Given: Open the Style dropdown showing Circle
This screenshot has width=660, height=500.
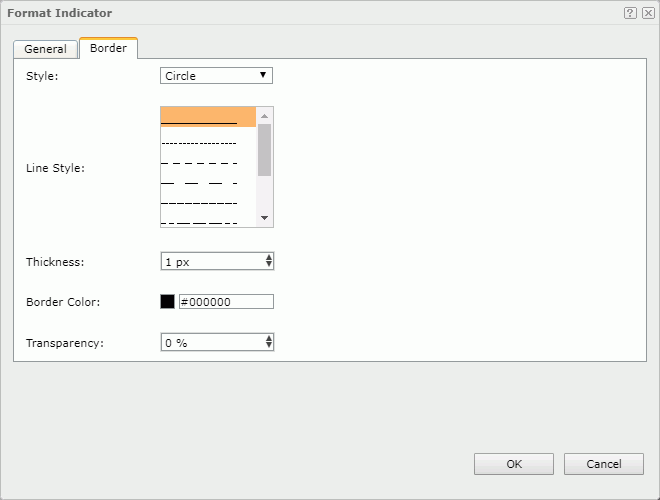Looking at the screenshot, I should [x=216, y=76].
